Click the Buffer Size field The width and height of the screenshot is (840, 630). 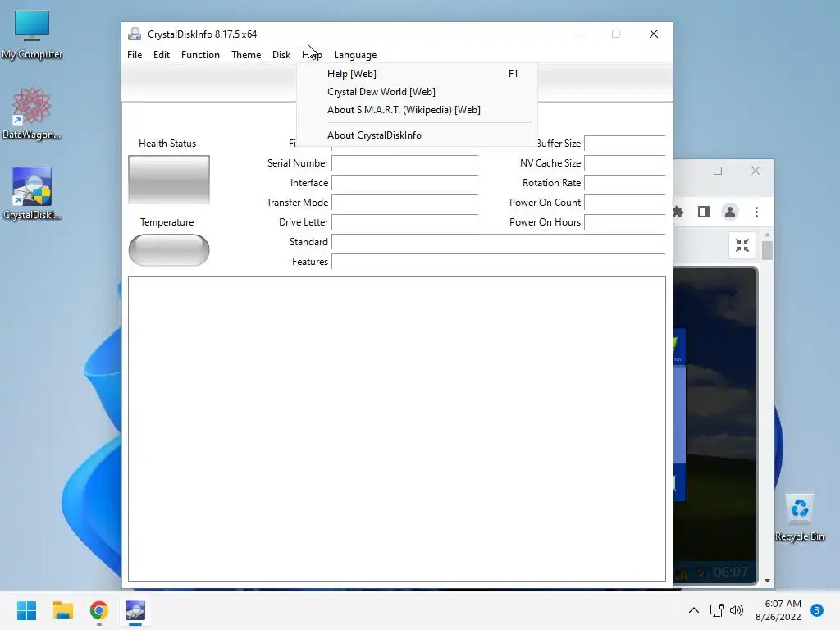coord(625,144)
